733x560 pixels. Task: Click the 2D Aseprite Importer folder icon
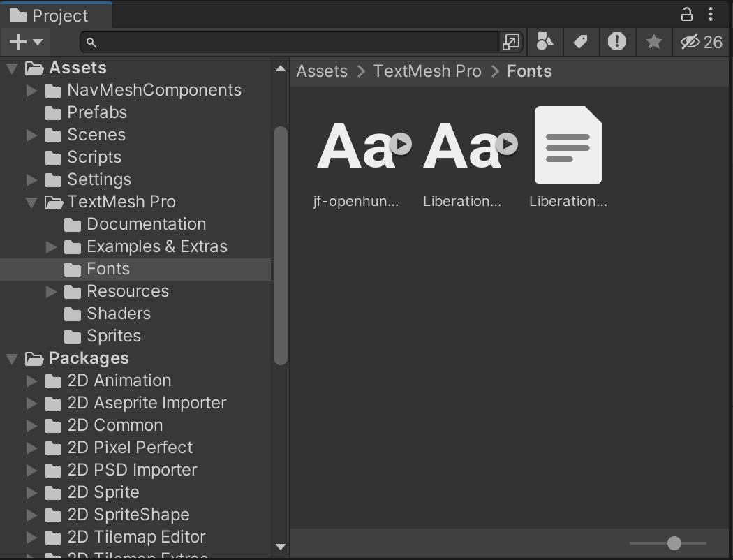pyautogui.click(x=53, y=404)
